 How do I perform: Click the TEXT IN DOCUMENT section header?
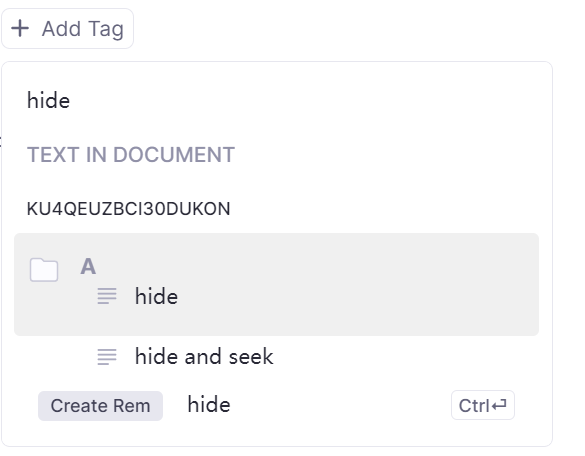click(x=131, y=155)
